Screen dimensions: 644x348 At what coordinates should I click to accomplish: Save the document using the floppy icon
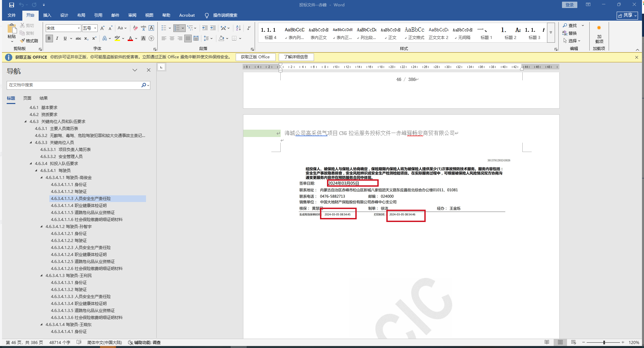coord(12,5)
